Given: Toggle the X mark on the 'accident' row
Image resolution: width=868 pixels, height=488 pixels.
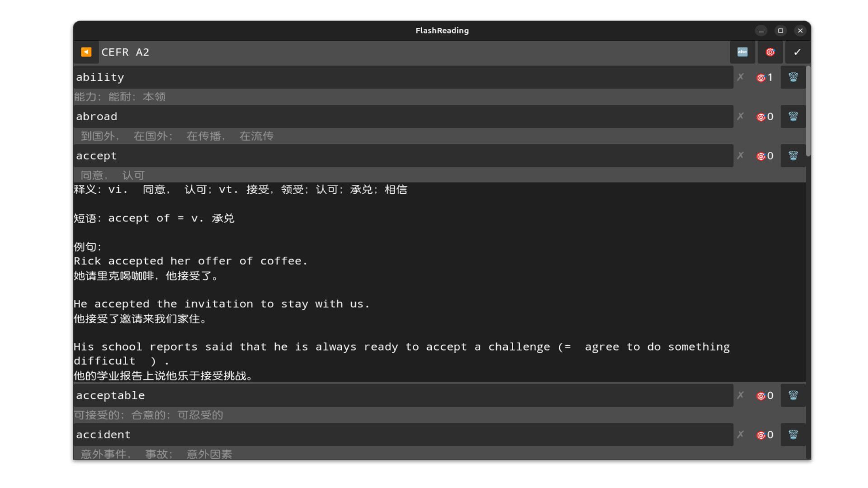Looking at the screenshot, I should 740,435.
